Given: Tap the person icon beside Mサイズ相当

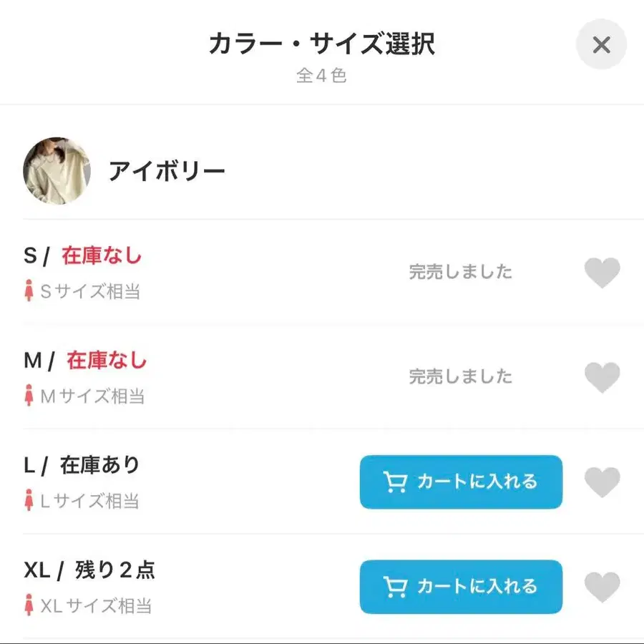Looking at the screenshot, I should pos(29,396).
